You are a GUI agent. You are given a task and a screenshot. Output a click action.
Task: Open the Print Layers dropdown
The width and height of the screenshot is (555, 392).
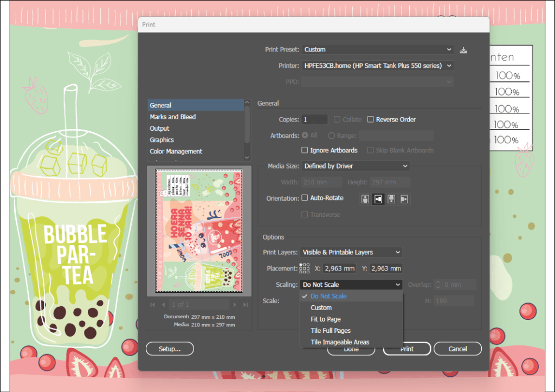pyautogui.click(x=352, y=252)
